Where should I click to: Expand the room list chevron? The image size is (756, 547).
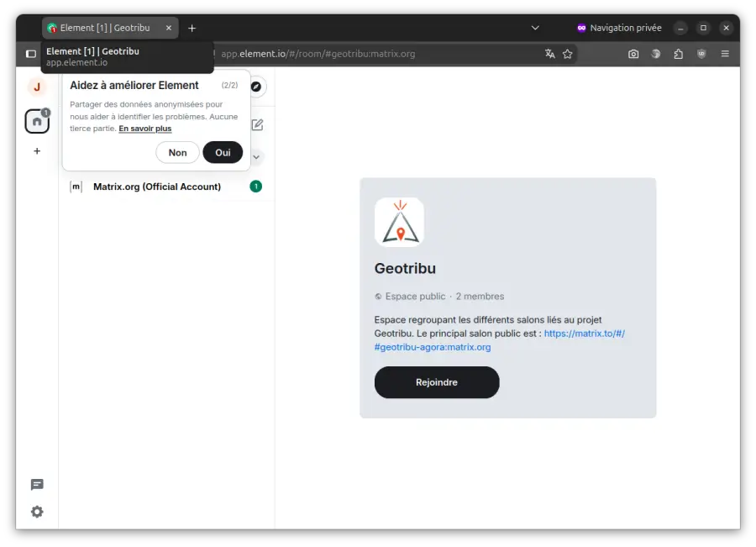257,157
